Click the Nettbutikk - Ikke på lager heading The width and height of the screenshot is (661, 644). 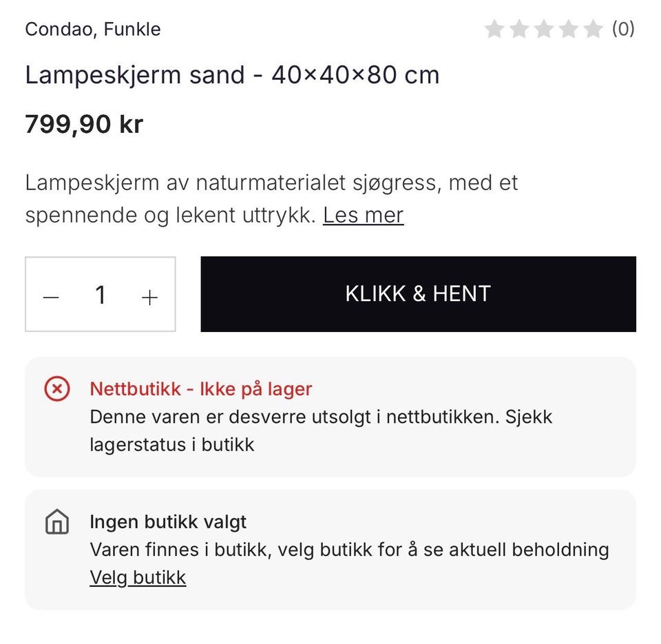coord(201,389)
